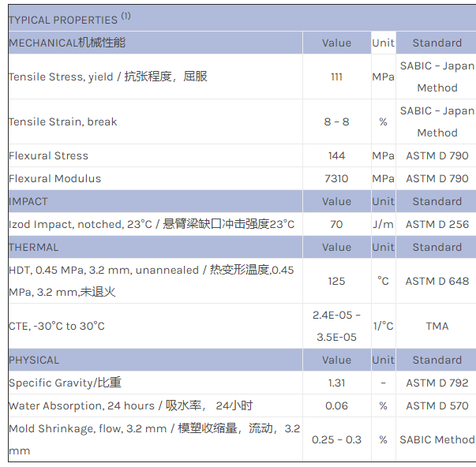The width and height of the screenshot is (476, 467).
Task: Click the THERMAL section header
Action: 34,247
